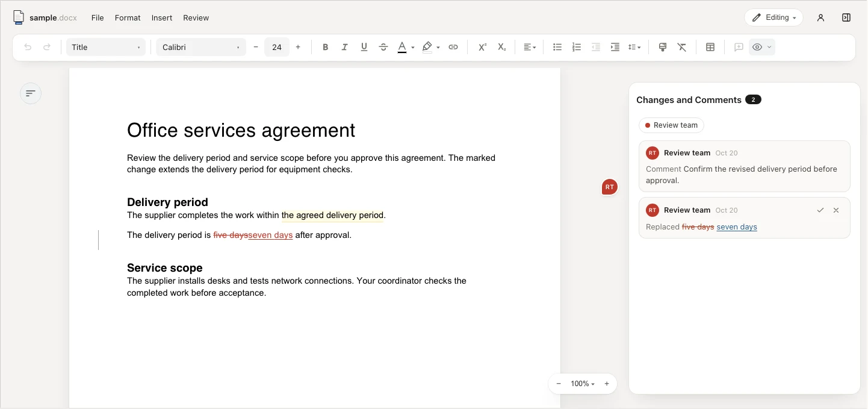
Task: Click the seven days link in changes panel
Action: click(x=737, y=227)
